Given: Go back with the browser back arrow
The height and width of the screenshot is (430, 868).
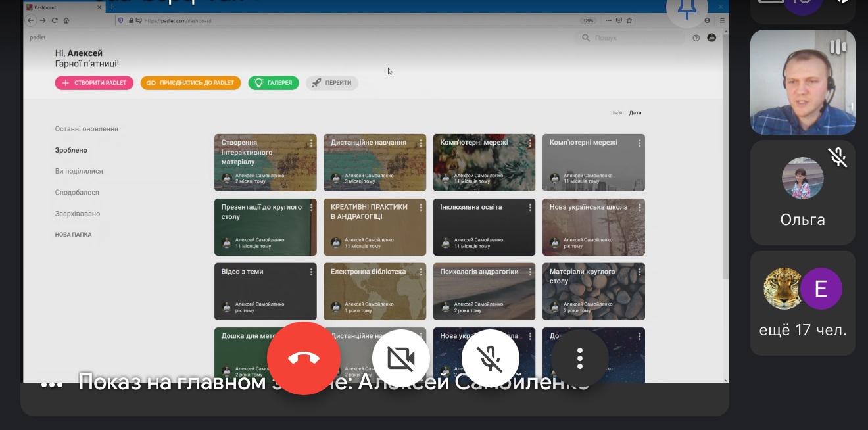Looking at the screenshot, I should (x=32, y=20).
